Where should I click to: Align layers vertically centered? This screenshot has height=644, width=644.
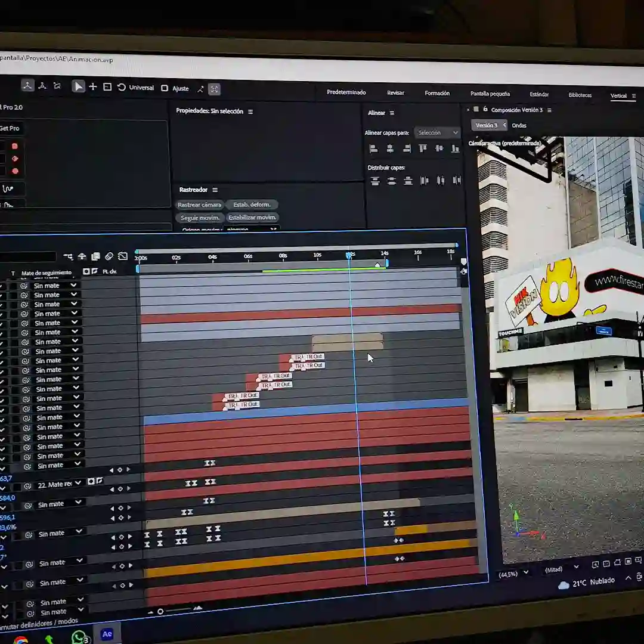(x=439, y=148)
